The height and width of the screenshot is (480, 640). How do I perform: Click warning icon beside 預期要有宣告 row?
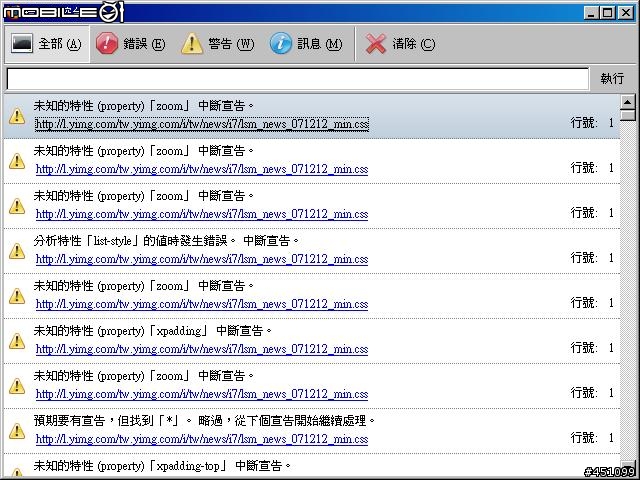17,431
